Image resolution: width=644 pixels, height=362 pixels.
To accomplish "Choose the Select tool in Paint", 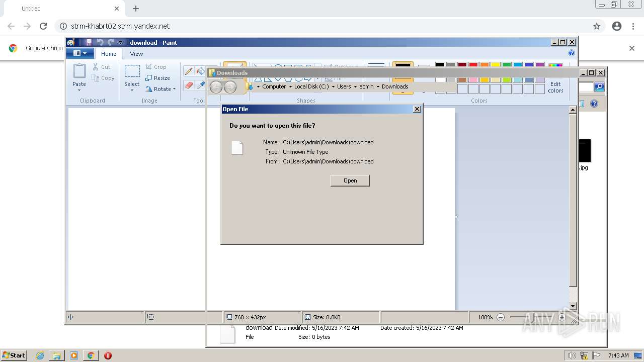I will 132,75.
